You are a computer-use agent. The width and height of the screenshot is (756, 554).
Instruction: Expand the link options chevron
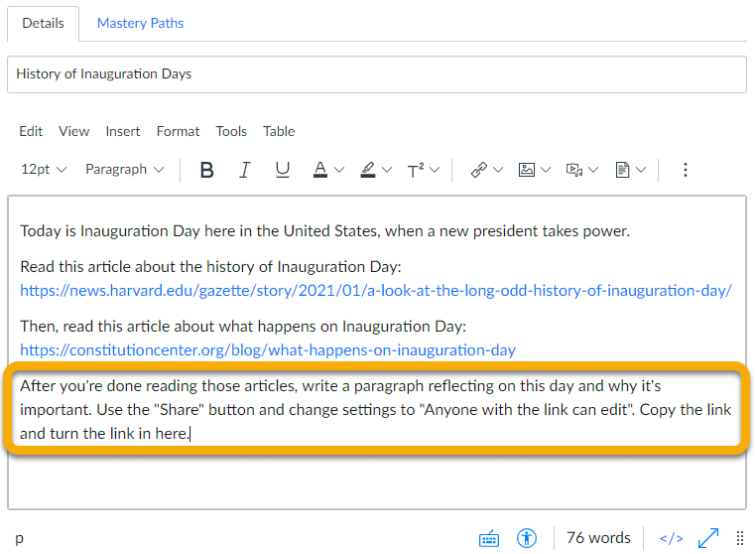pyautogui.click(x=498, y=170)
